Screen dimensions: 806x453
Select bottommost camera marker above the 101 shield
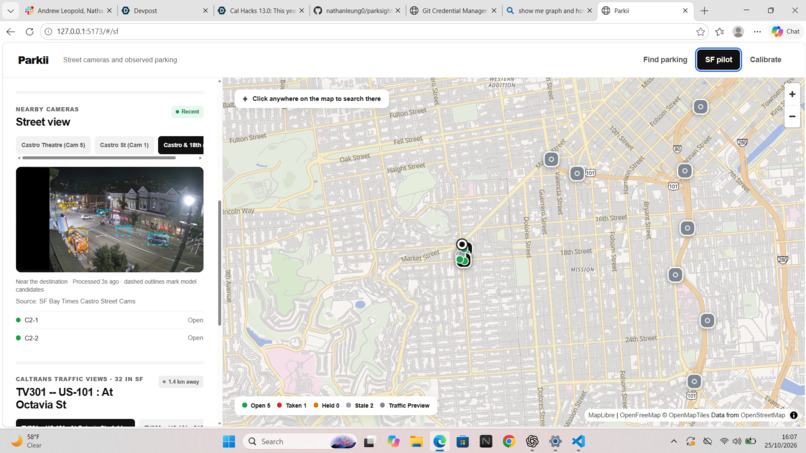[694, 382]
